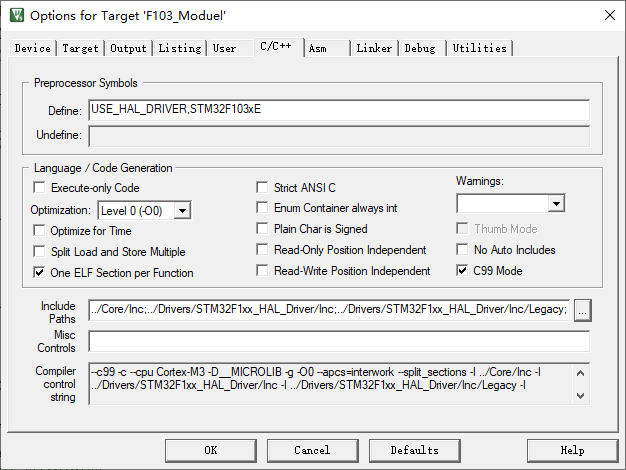Screen dimensions: 626x470
Task: Select the User tab
Action: [224, 48]
